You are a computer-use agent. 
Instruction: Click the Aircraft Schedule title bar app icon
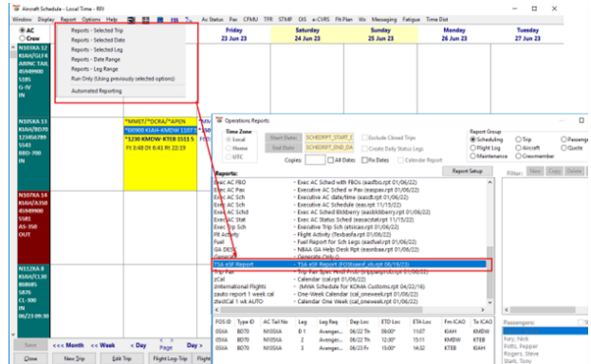point(16,9)
